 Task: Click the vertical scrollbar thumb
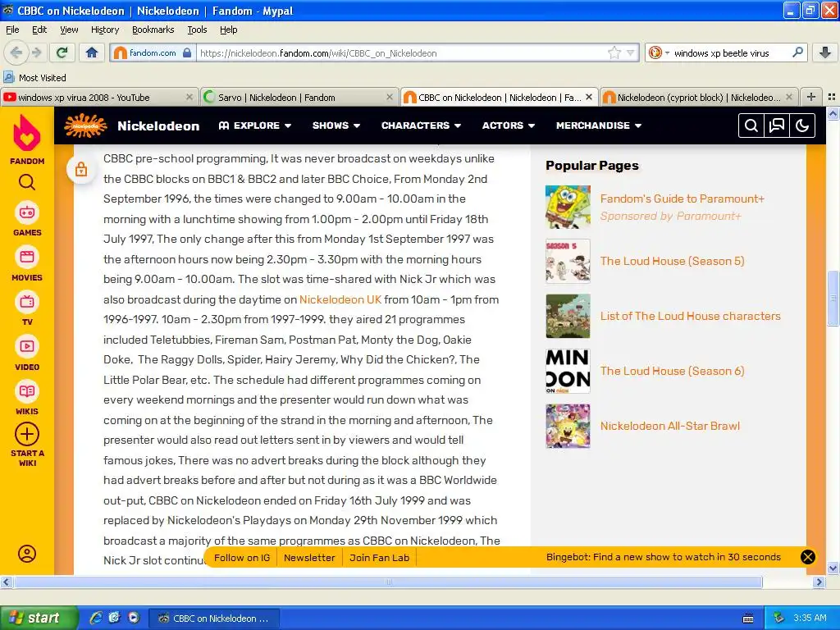[833, 299]
